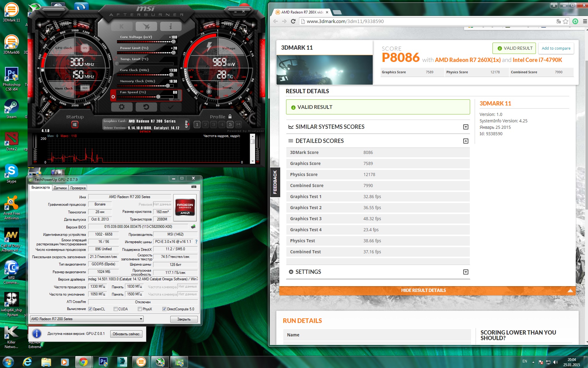The height and width of the screenshot is (368, 588).
Task: Click the bus interface question mark in GPU-Z
Action: 196,242
